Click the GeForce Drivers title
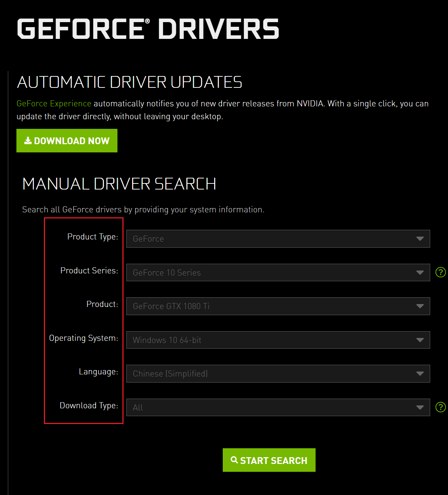The height and width of the screenshot is (495, 448). 148,29
